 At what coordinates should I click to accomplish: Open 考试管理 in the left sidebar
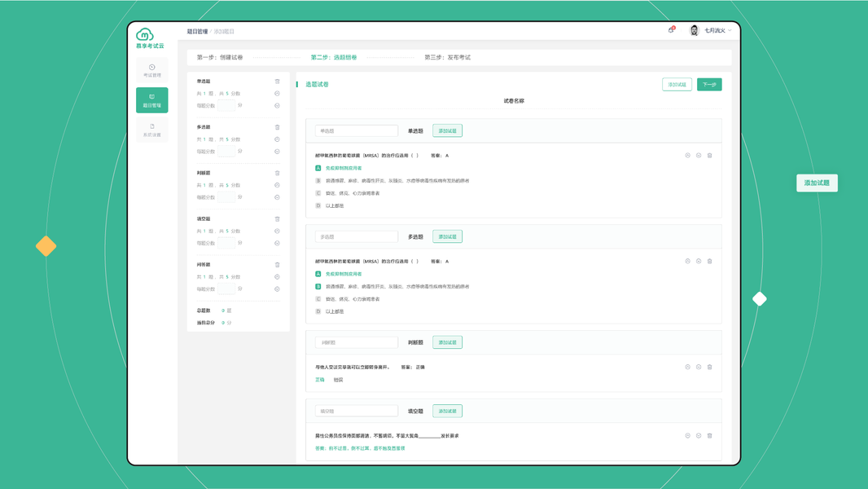pyautogui.click(x=152, y=70)
